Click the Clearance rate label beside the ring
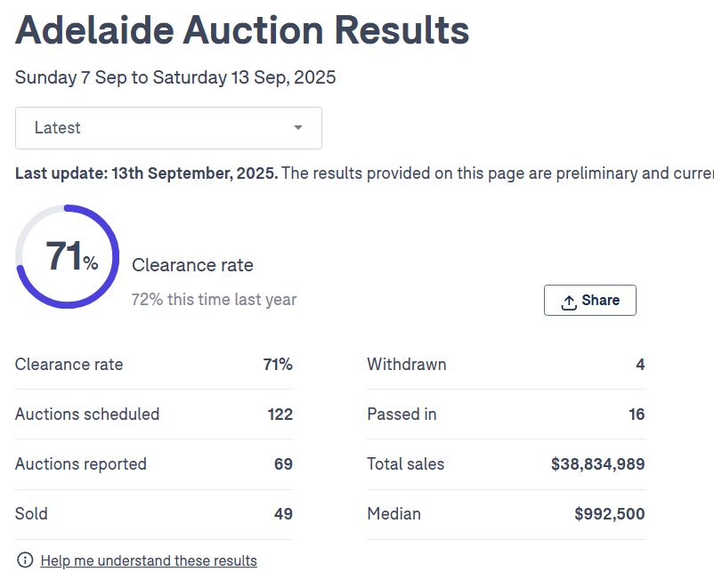The width and height of the screenshot is (714, 588). (x=192, y=265)
